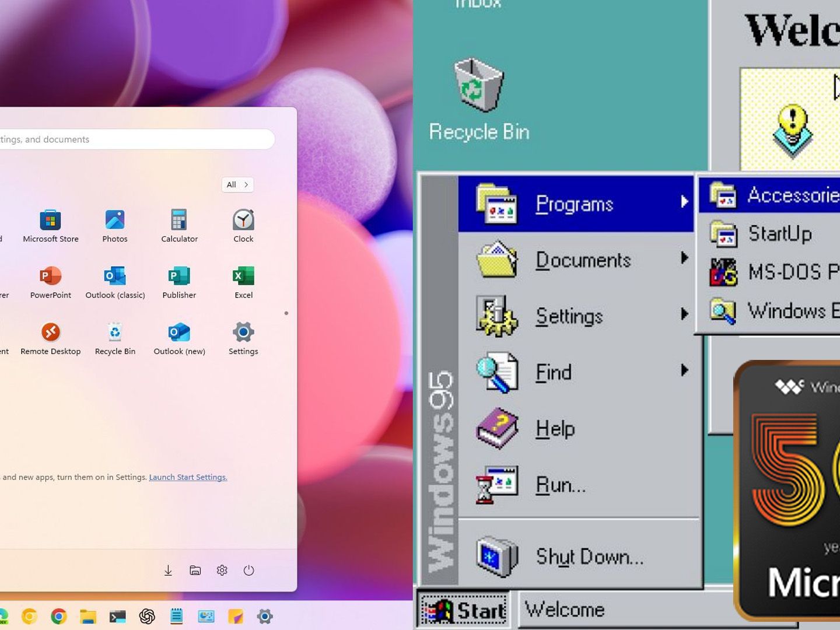
Task: Open the Control Panel icon on the taskbar
Action: (206, 616)
